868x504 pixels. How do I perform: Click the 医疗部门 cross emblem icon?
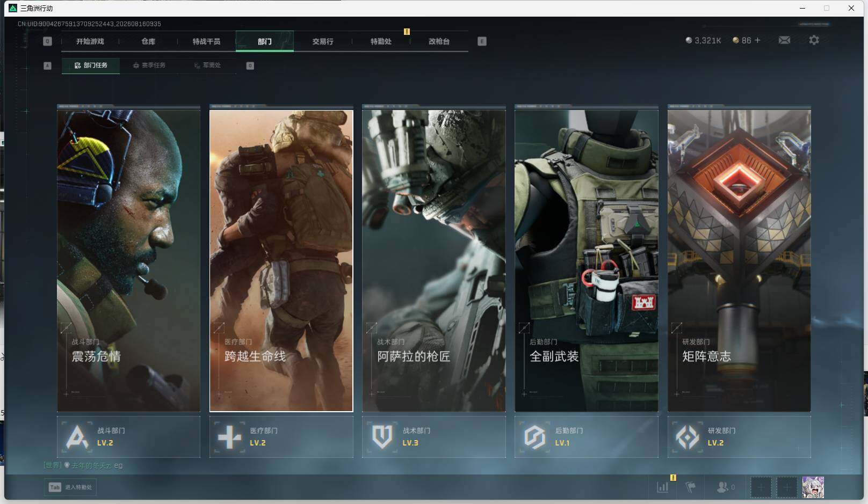click(229, 437)
